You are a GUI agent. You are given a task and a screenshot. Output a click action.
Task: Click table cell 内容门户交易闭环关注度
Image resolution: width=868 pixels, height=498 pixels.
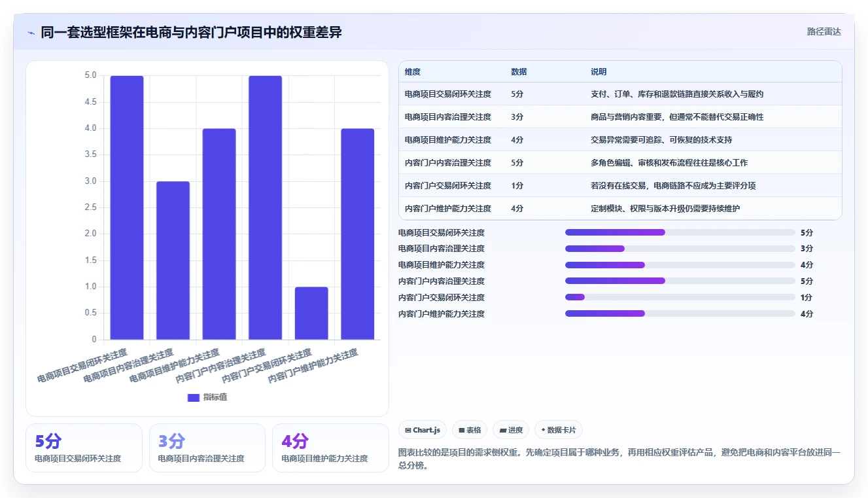(448, 186)
